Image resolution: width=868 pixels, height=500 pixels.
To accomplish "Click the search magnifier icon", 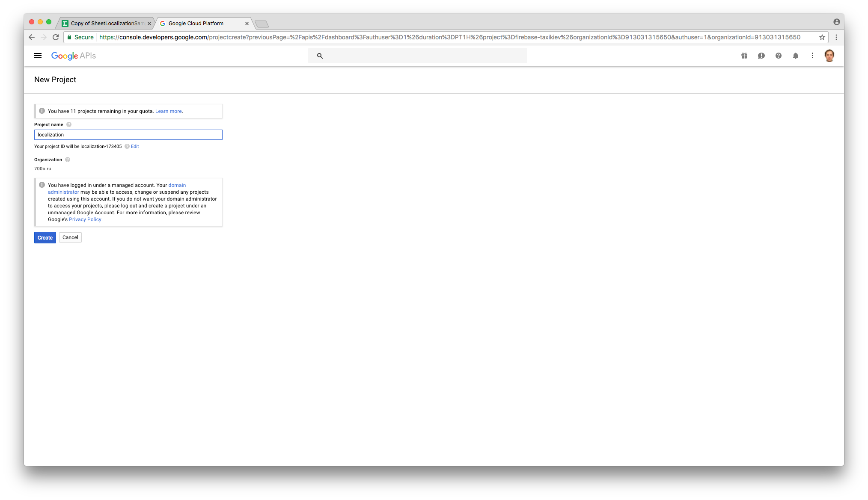I will 320,56.
